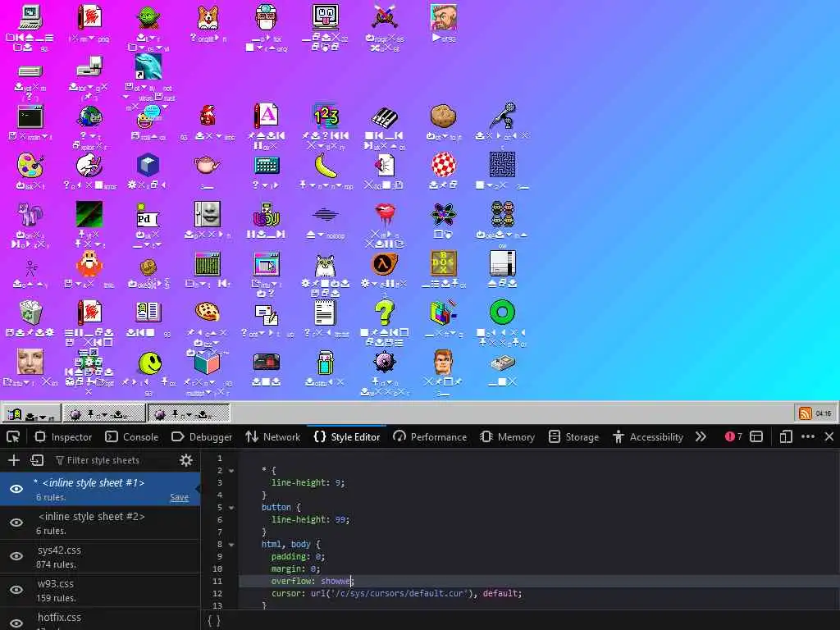This screenshot has height=630, width=840.
Task: Click the iframe picker icon in devtools
Action: coord(756,437)
